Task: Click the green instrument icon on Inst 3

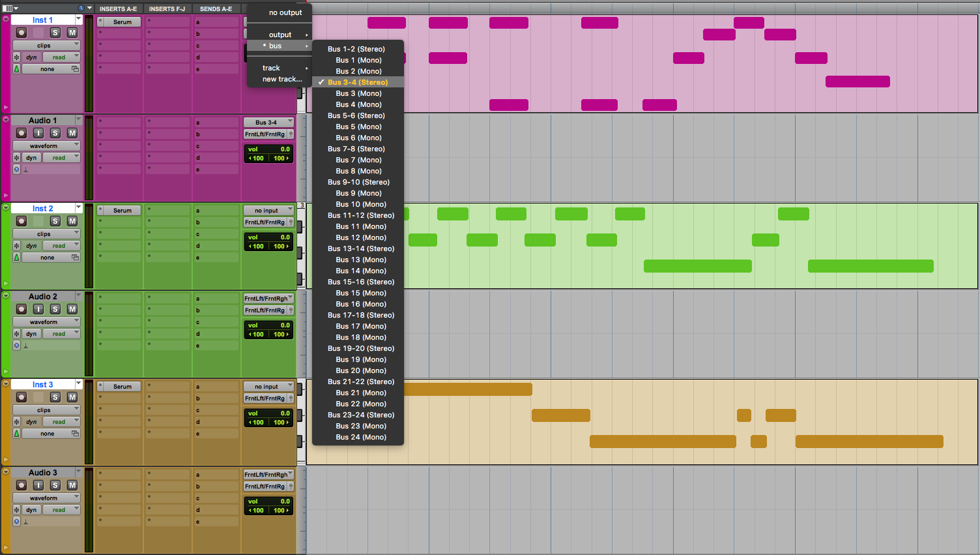Action: [x=17, y=434]
